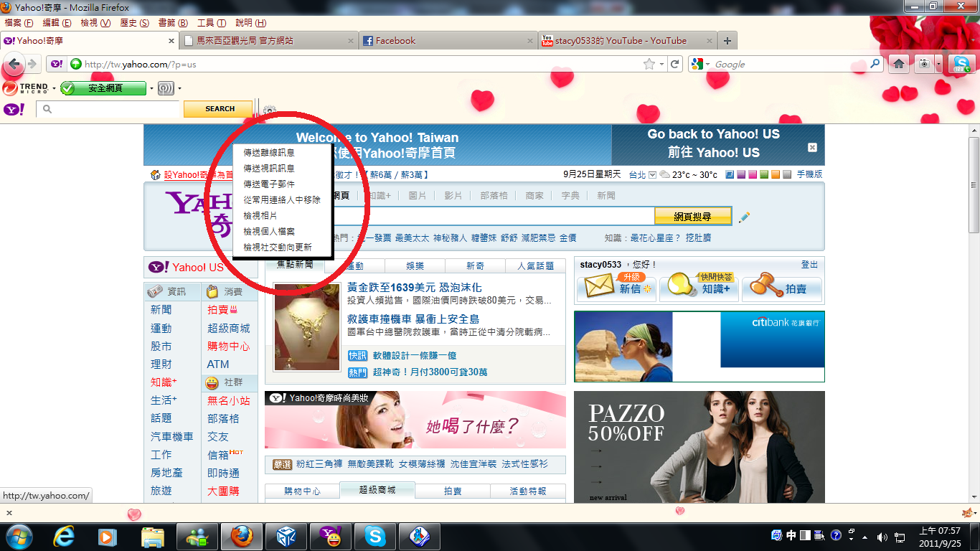Select the blue theme color swatch

(x=730, y=174)
